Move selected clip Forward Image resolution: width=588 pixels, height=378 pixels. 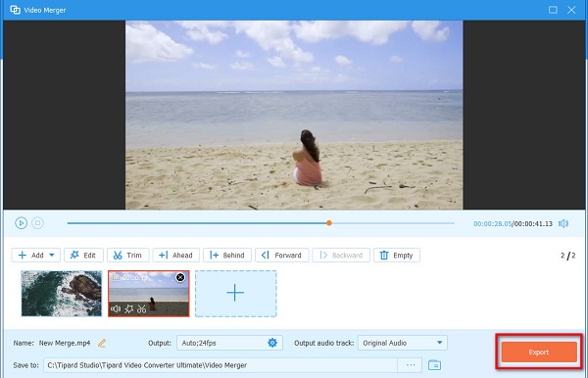[281, 256]
